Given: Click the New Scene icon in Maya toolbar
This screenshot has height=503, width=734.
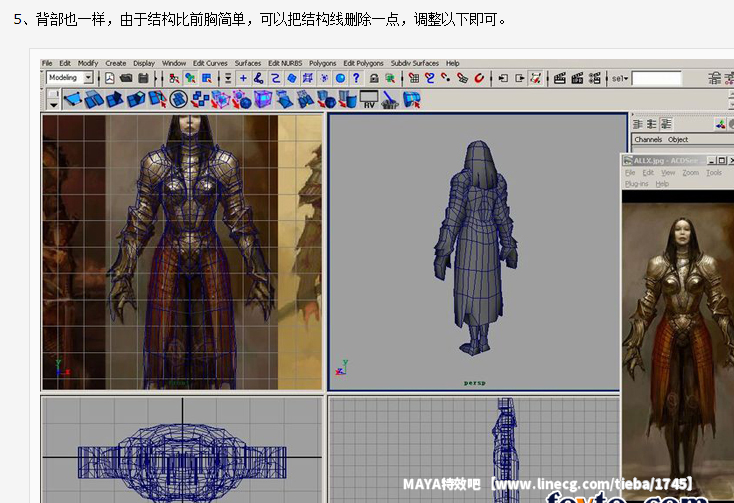Looking at the screenshot, I should tap(110, 78).
